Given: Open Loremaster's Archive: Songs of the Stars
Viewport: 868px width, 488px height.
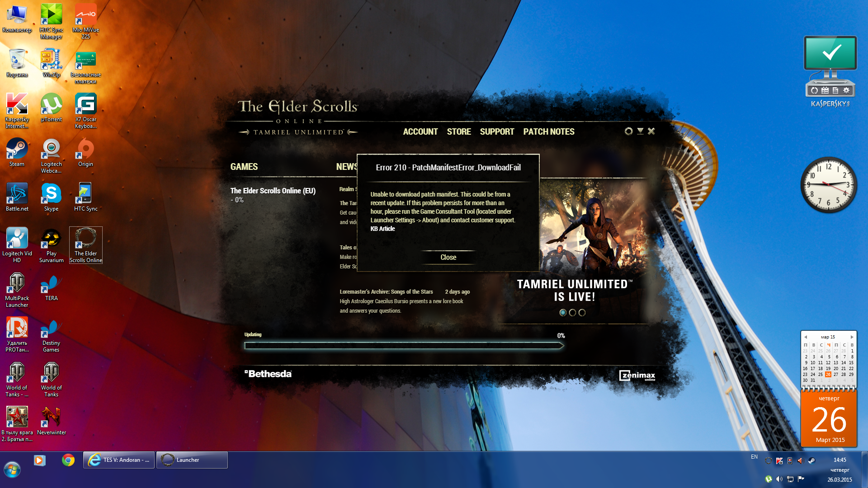Looking at the screenshot, I should pyautogui.click(x=387, y=292).
